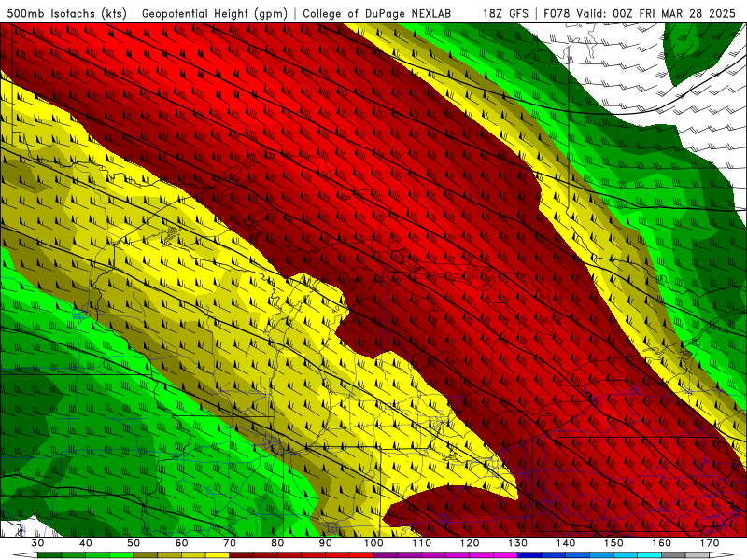
Task: Click the bright red swatch ending at 100
Action: tap(361, 555)
